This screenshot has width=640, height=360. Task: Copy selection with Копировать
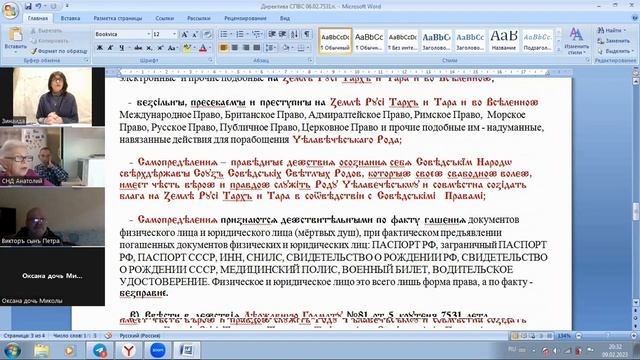pyautogui.click(x=49, y=41)
